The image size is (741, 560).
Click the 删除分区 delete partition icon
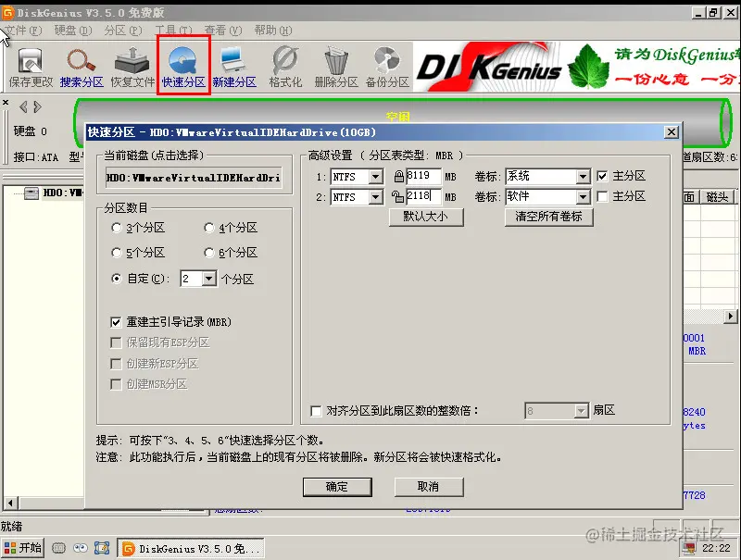click(336, 68)
